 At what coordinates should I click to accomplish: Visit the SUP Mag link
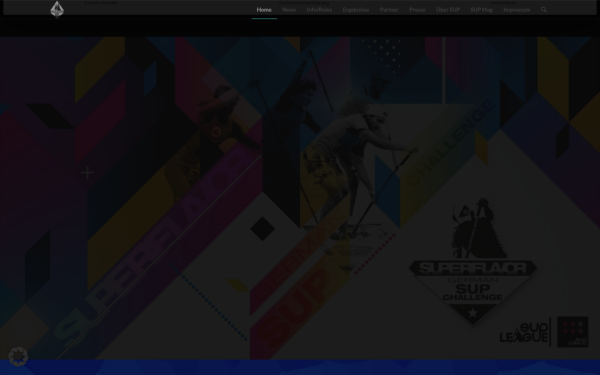coord(481,10)
